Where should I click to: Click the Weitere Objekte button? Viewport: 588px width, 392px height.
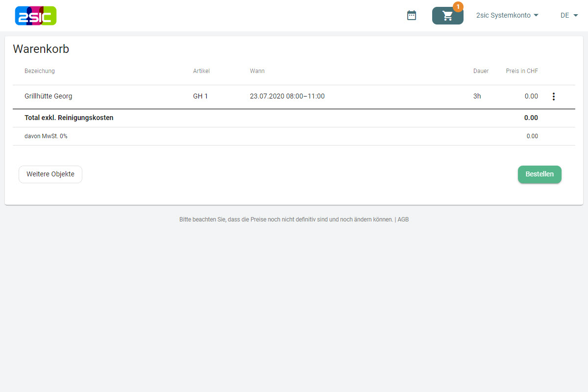50,174
